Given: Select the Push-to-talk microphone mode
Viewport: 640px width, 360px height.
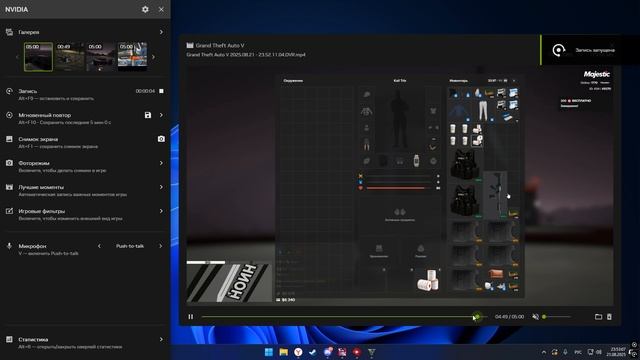Looking at the screenshot, I should (130, 246).
